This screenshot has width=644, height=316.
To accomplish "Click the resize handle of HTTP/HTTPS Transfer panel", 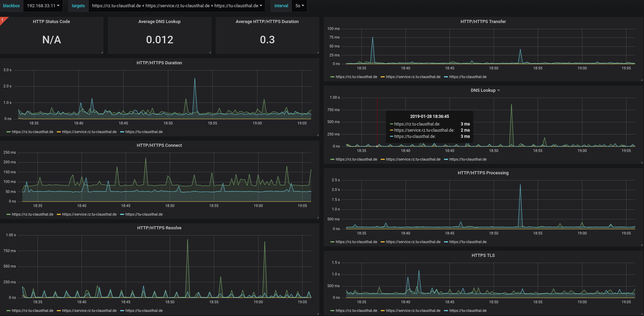I will coord(642,80).
